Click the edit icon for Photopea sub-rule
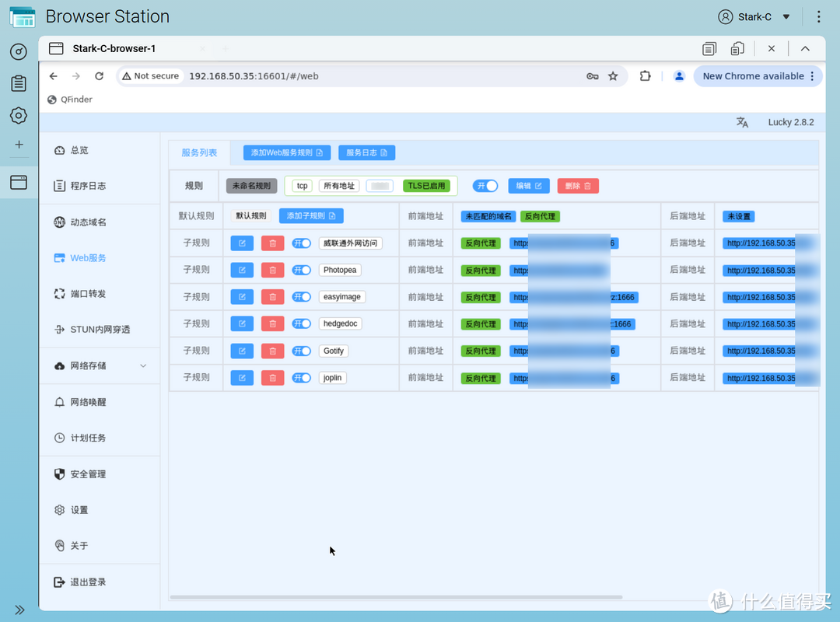840x622 pixels. [242, 271]
